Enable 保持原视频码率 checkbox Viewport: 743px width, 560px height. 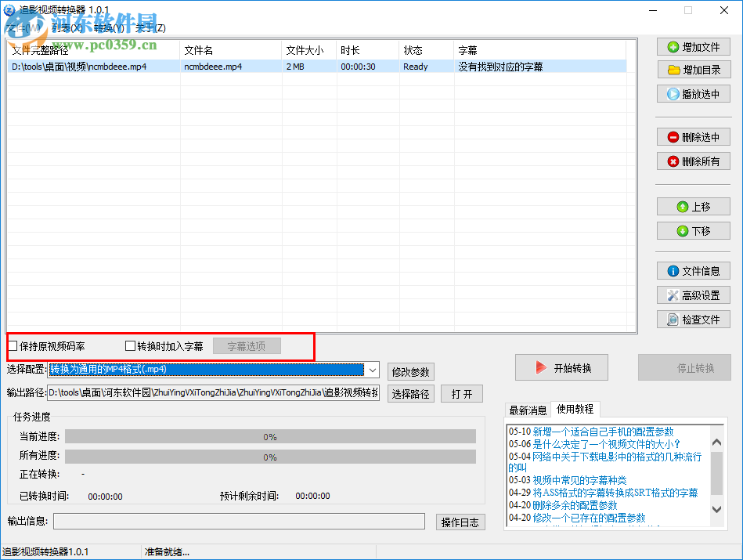tap(13, 346)
